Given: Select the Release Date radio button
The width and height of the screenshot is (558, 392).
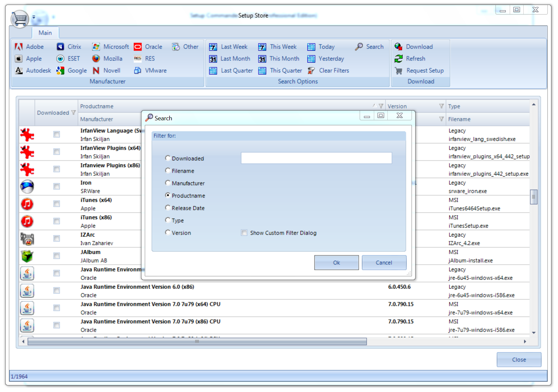Looking at the screenshot, I should pyautogui.click(x=168, y=208).
